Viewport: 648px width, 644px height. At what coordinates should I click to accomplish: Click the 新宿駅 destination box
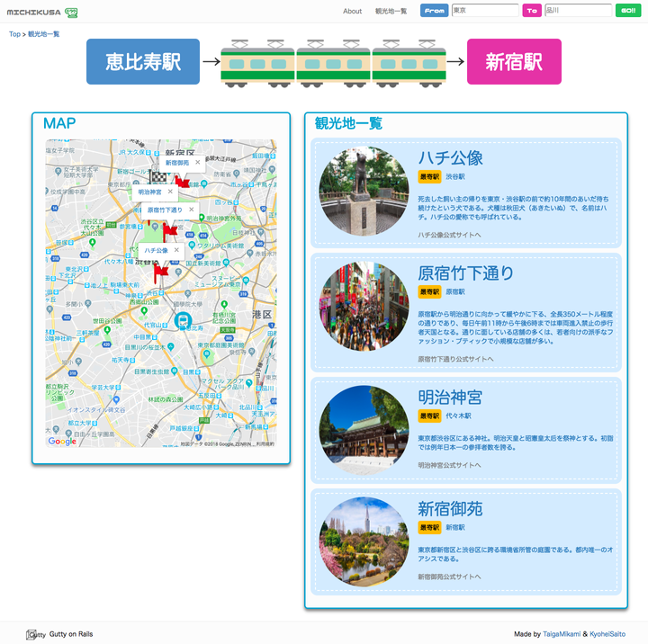click(x=514, y=61)
